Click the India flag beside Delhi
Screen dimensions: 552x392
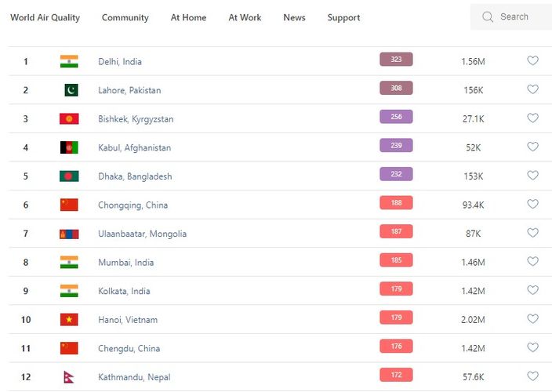[x=69, y=61]
